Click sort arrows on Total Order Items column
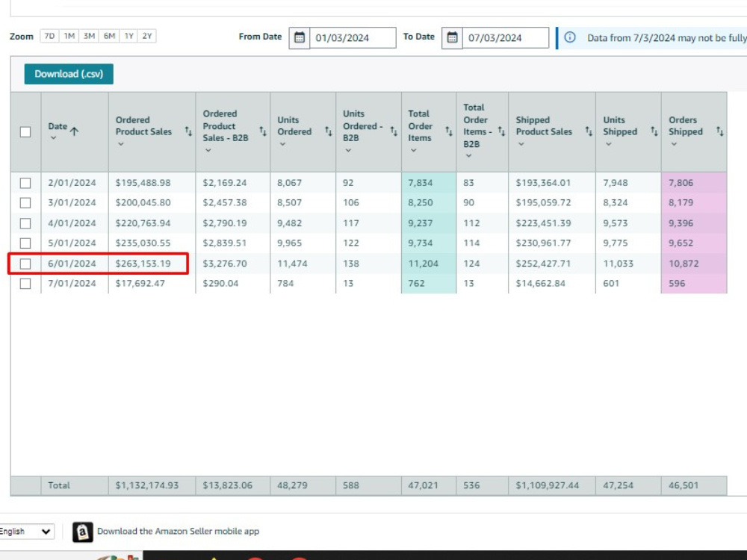 coord(449,131)
